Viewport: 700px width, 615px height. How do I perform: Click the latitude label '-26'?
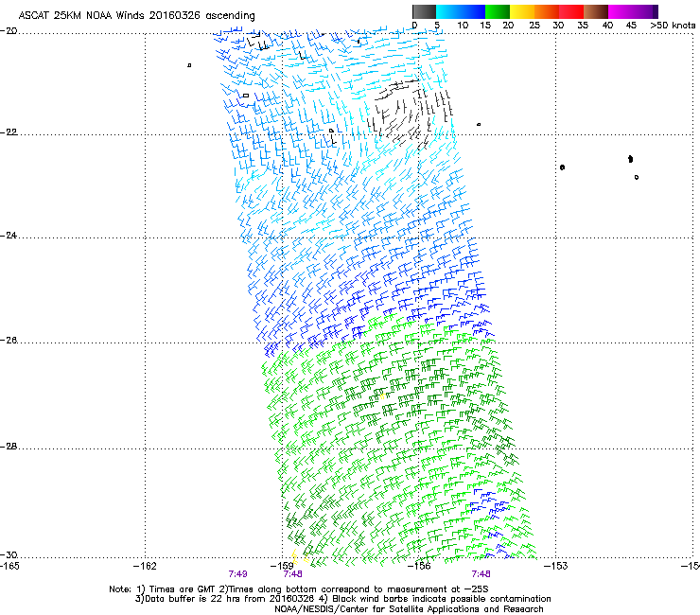point(9,341)
